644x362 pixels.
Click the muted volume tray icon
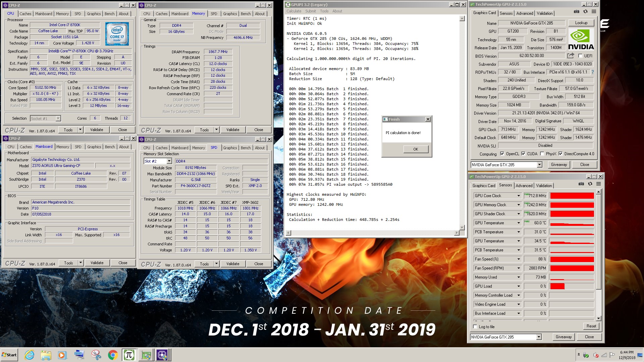click(596, 355)
